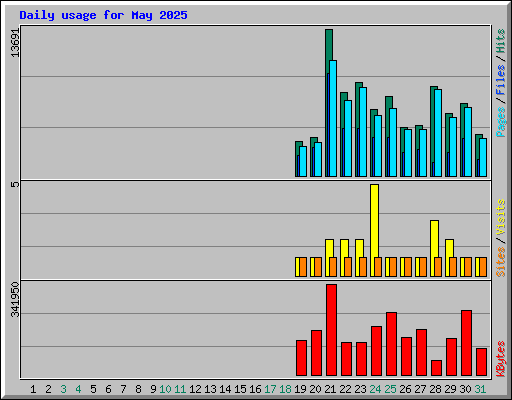Click the day 21 axis label
The height and width of the screenshot is (400, 512).
330,389
